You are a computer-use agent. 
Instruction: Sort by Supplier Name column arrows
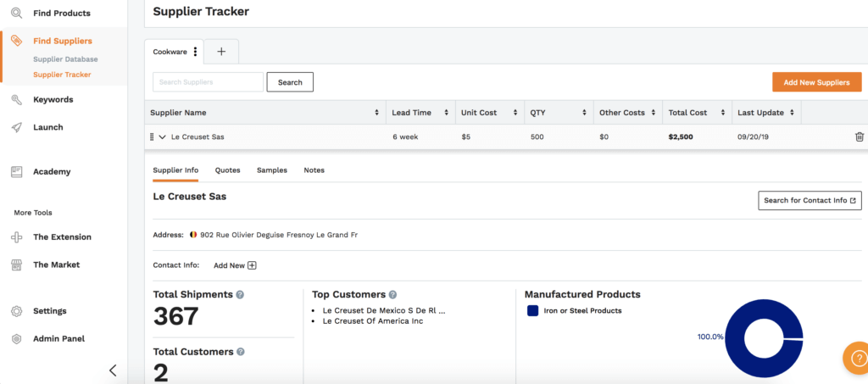tap(377, 113)
